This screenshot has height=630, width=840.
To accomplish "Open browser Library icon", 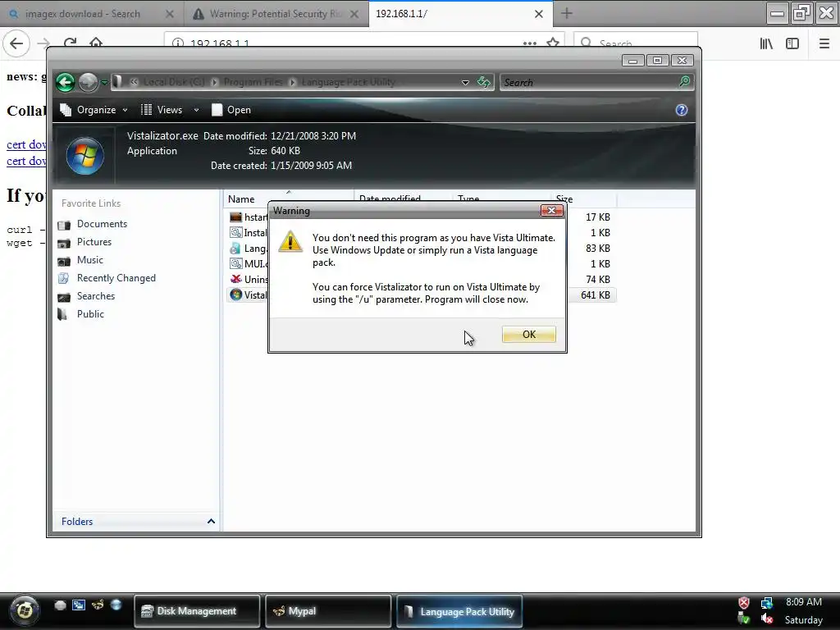I will [766, 44].
